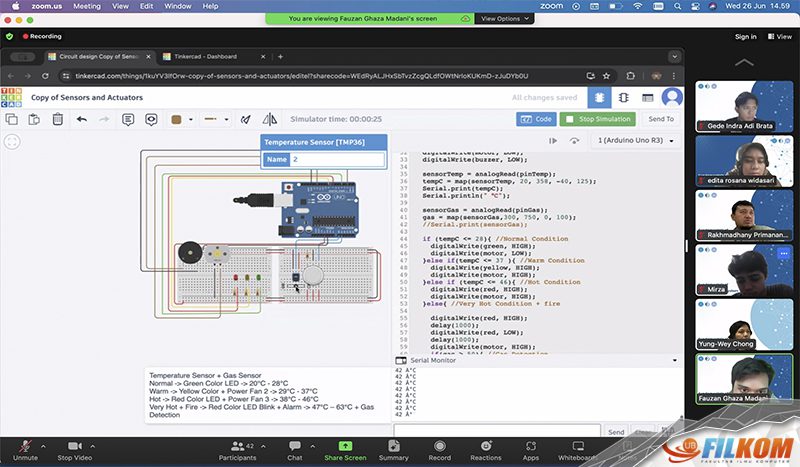Toggle the Code editor panel
The image size is (800, 467).
tap(536, 119)
